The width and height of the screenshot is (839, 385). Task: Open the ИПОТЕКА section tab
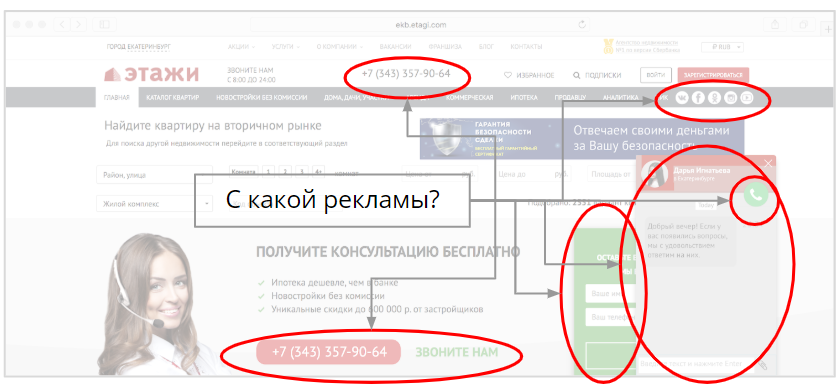tap(524, 97)
